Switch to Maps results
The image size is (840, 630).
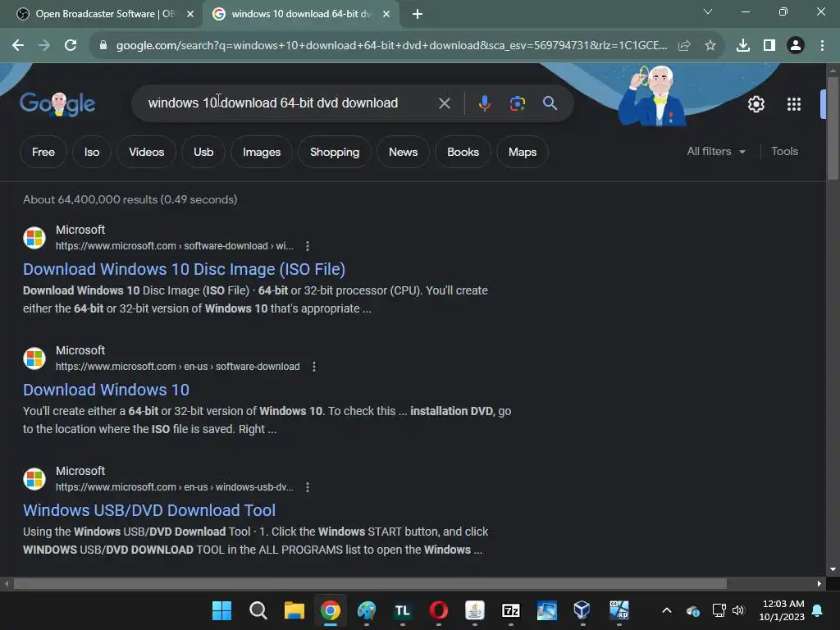pyautogui.click(x=523, y=152)
